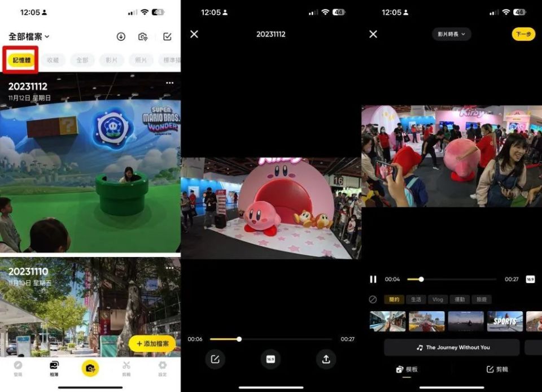Expand the 影片時長 duration dropdown
Image resolution: width=542 pixels, height=392 pixels.
[x=452, y=34]
